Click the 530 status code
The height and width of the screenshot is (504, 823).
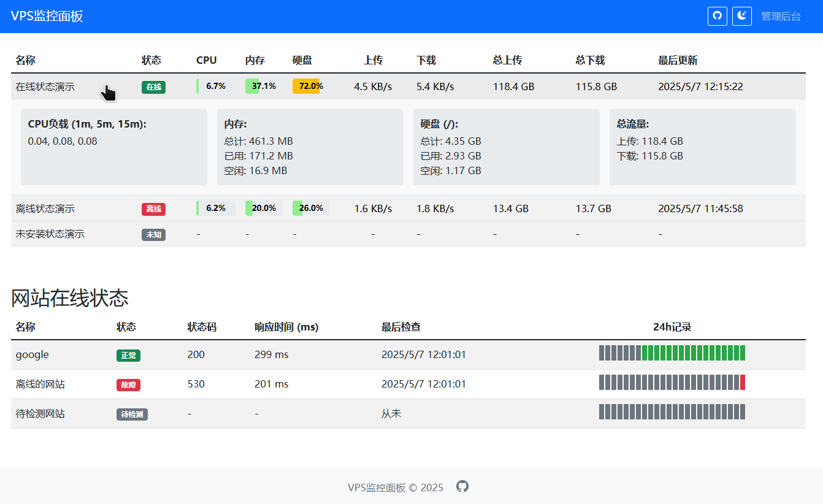point(196,384)
